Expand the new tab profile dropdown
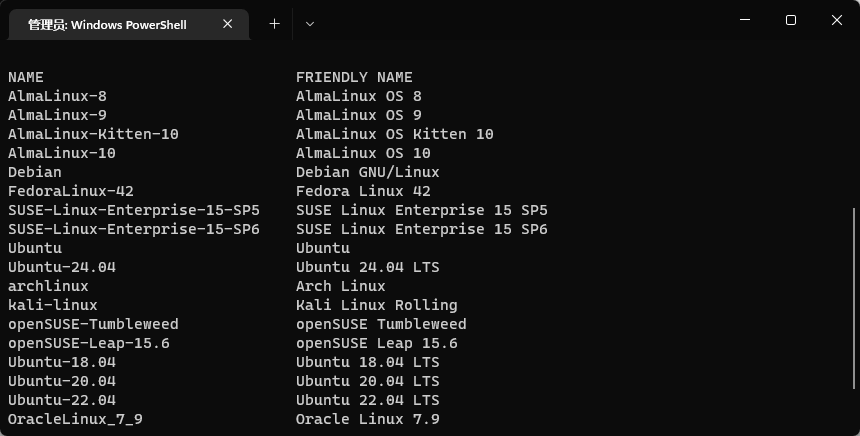This screenshot has height=436, width=860. coord(310,24)
